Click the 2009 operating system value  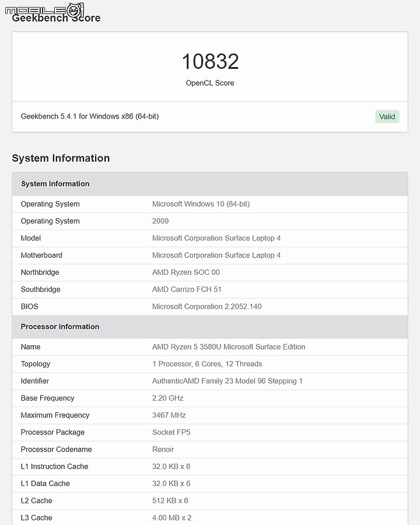[160, 221]
